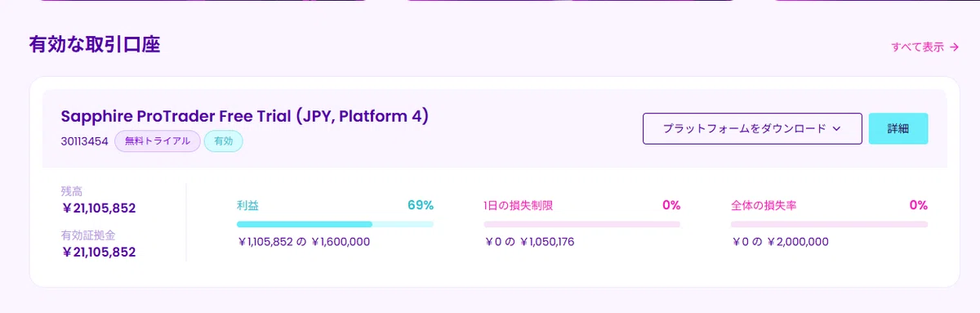Click the account number 30113454
Image resolution: width=980 pixels, height=313 pixels.
(x=85, y=141)
